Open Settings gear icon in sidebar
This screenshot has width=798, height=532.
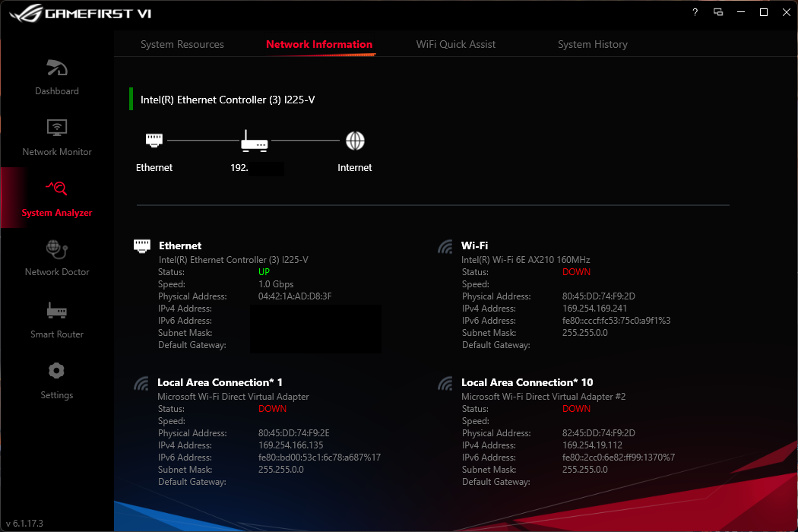(x=56, y=371)
